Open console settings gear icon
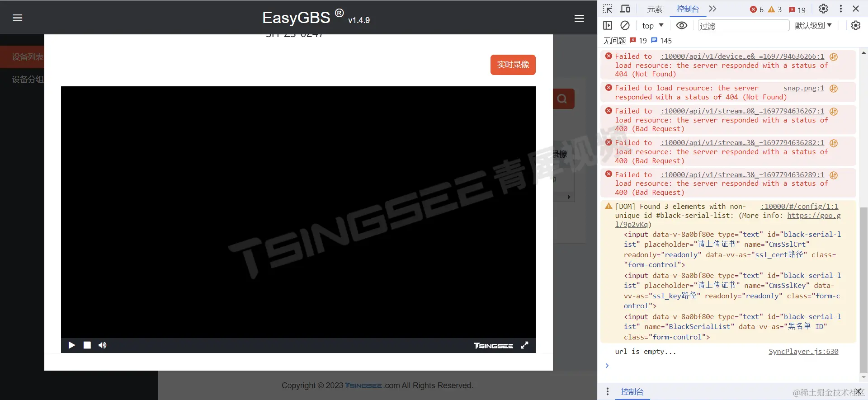Viewport: 868px width, 400px height. [856, 26]
